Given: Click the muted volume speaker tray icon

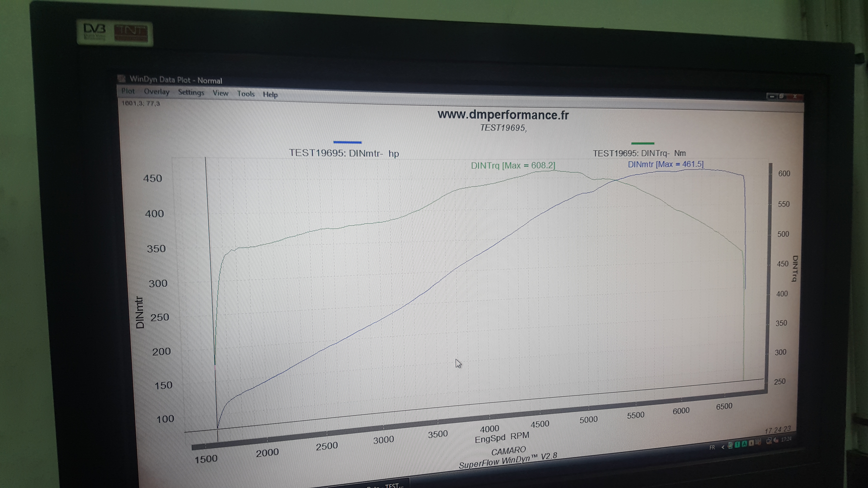Looking at the screenshot, I should pyautogui.click(x=775, y=440).
